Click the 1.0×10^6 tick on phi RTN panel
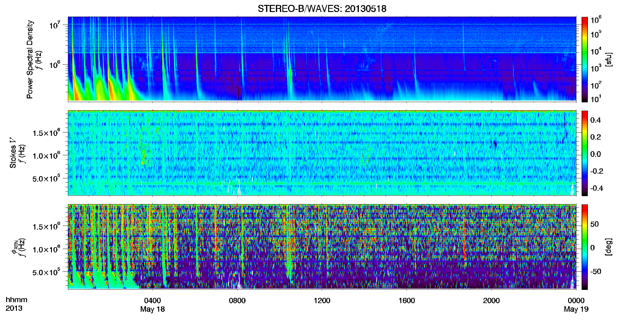This screenshot has width=644, height=332. click(x=46, y=249)
